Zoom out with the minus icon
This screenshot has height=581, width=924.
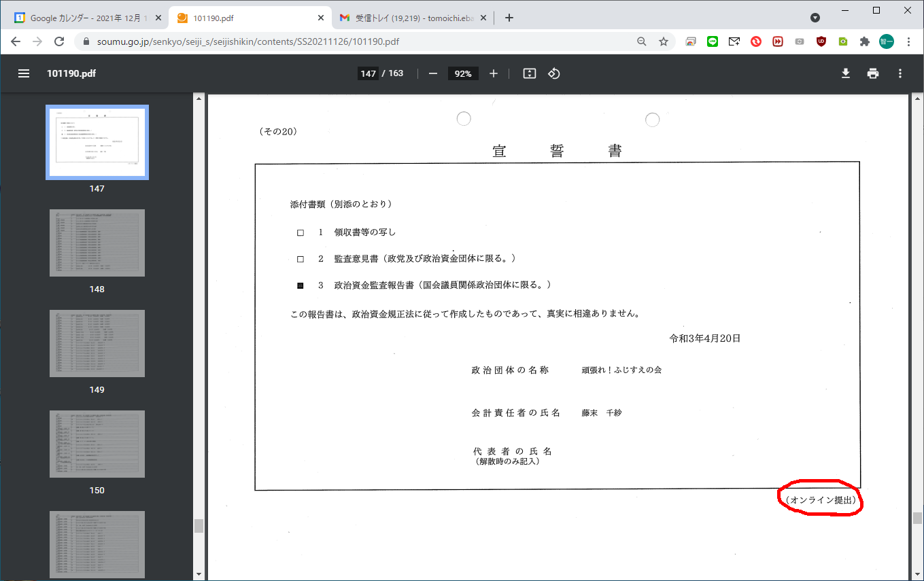click(x=433, y=73)
